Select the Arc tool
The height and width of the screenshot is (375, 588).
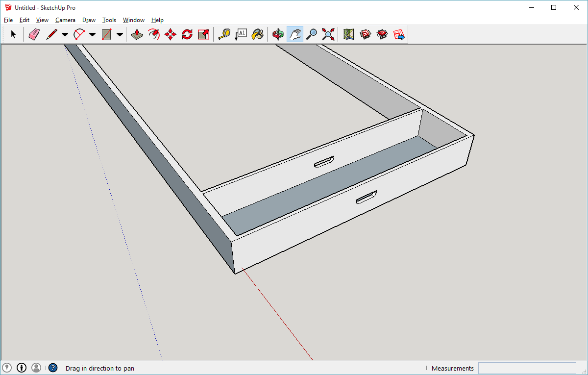[x=79, y=34]
